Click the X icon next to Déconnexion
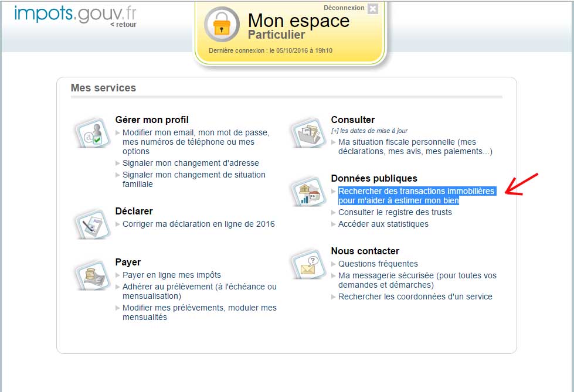This screenshot has width=574, height=392. click(373, 8)
